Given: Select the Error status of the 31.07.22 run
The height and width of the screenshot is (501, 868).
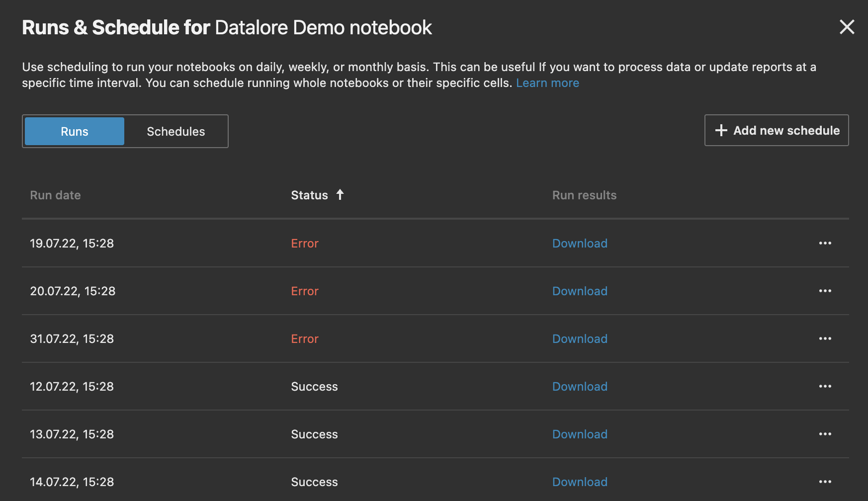Looking at the screenshot, I should coord(305,338).
